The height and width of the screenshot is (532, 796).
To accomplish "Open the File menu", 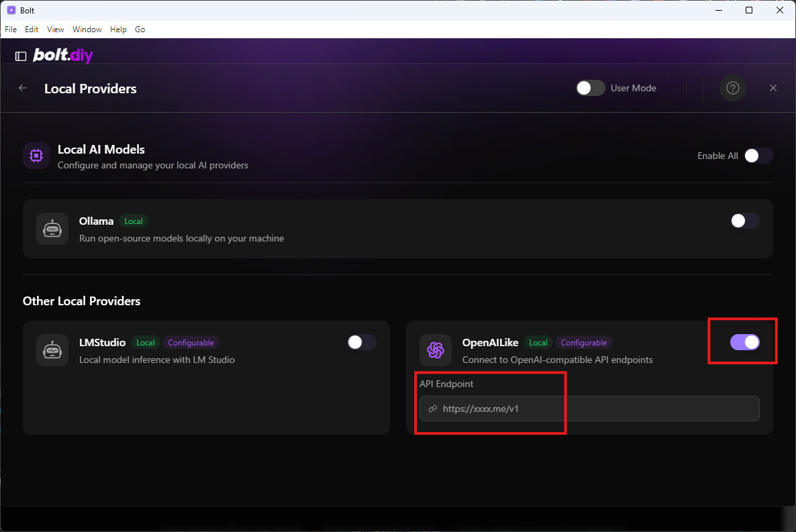I will point(11,30).
